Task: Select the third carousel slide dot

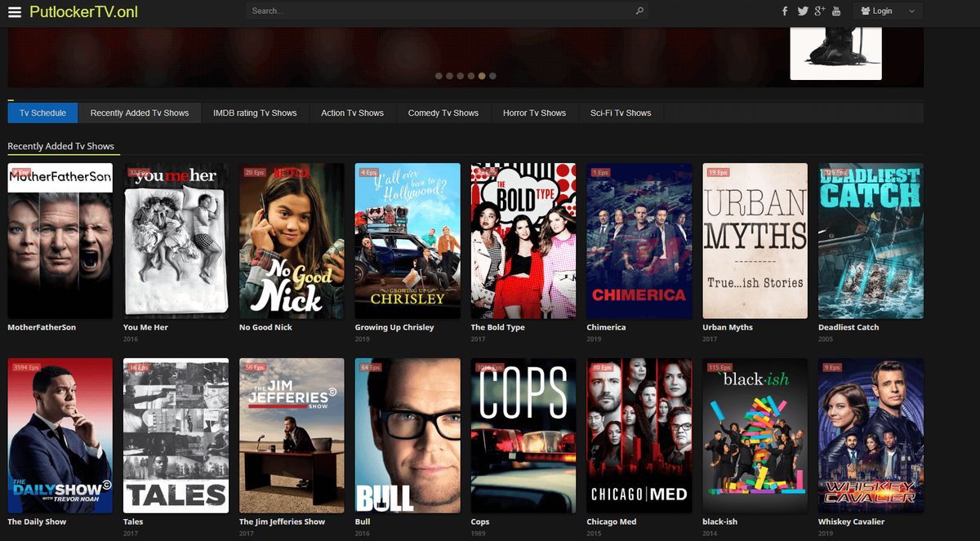Action: point(461,76)
